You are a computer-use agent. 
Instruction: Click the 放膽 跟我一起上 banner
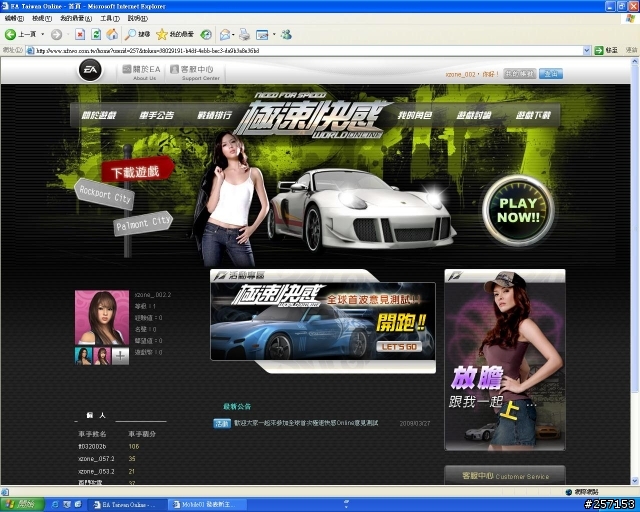coord(505,360)
